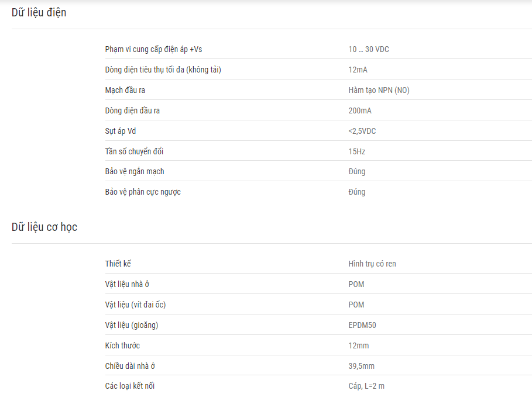This screenshot has height=401, width=532.
Task: Click the 'Bảo vệ ngắn mạch' row label
Action: (135, 172)
